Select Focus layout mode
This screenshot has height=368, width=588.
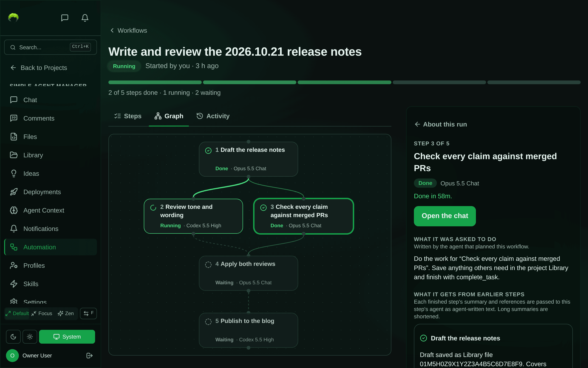point(42,313)
